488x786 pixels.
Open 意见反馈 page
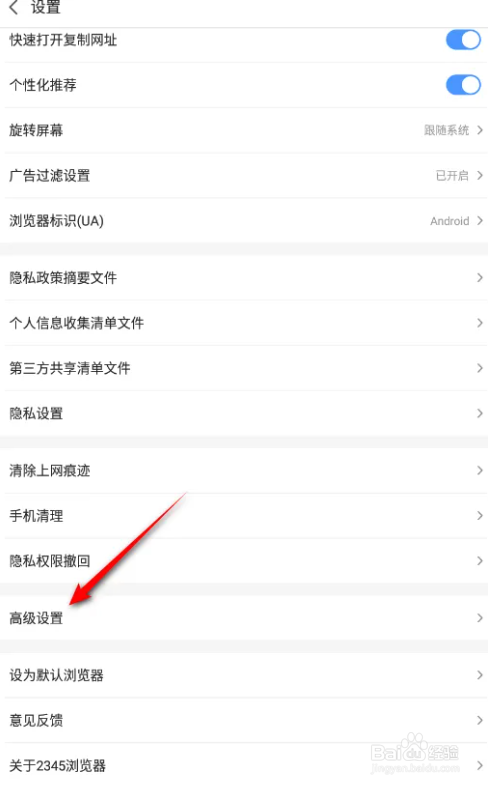pos(244,720)
